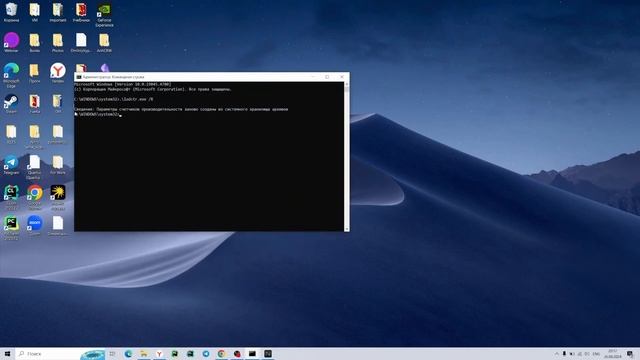Launch Microsoft Edge from the desktop

11,75
